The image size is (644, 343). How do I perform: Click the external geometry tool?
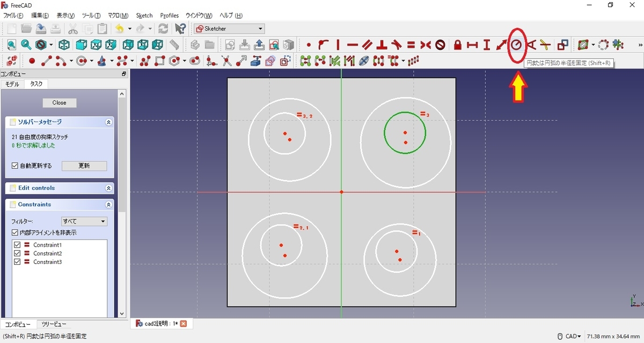256,61
